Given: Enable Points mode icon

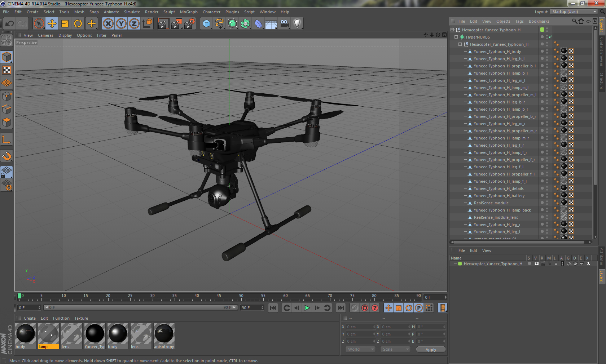Looking at the screenshot, I should click(6, 97).
